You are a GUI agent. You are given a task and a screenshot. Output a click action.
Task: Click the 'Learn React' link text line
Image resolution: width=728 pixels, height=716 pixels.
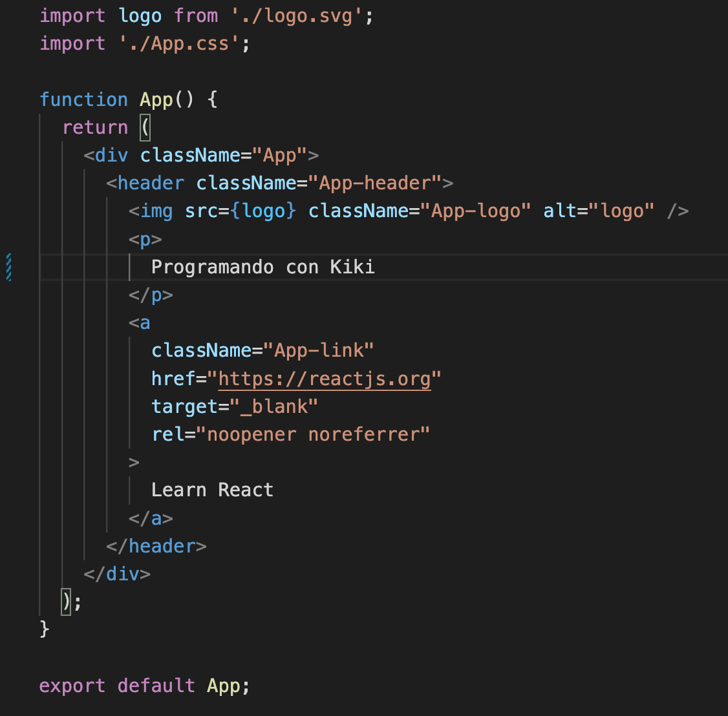tap(212, 490)
